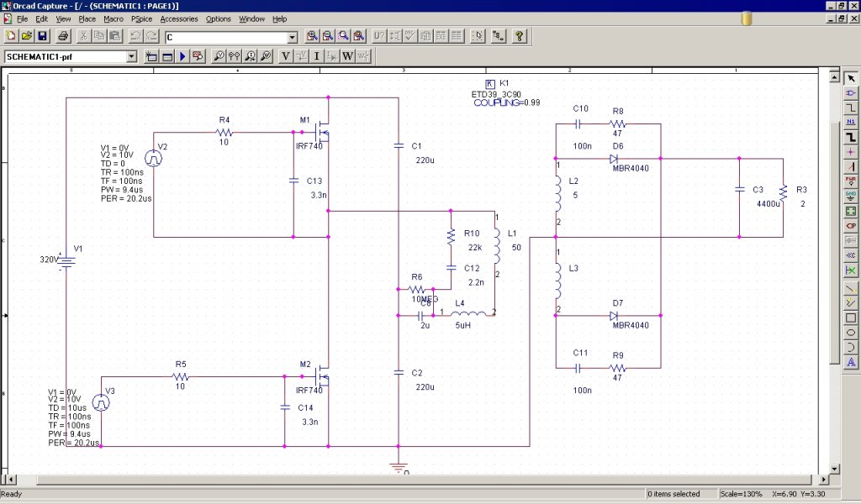Open help with the question mark icon
The height and width of the screenshot is (504, 861).
tap(519, 36)
